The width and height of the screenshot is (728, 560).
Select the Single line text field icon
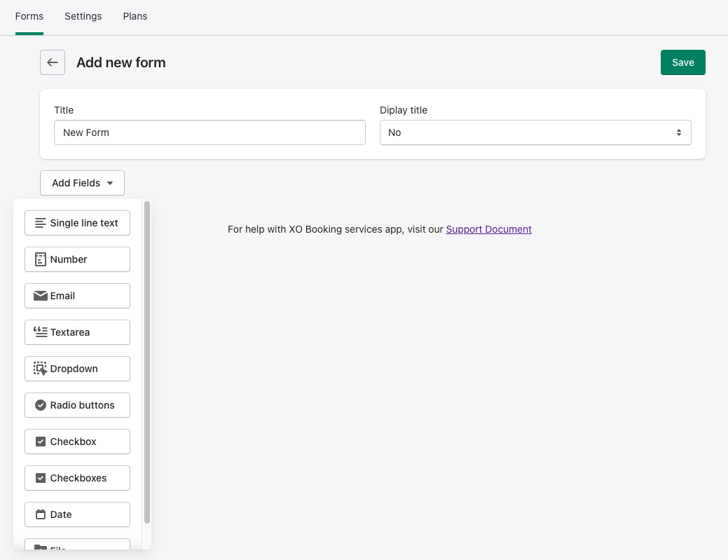coord(41,223)
